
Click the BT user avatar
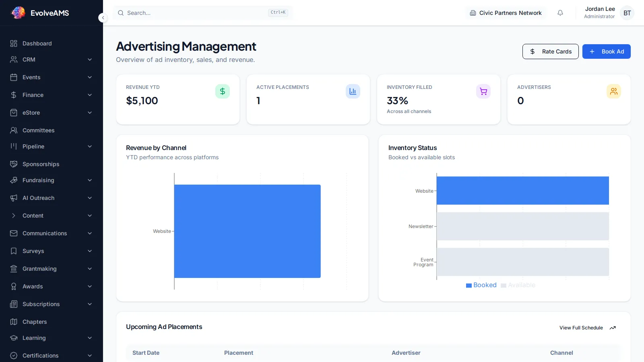(x=627, y=13)
